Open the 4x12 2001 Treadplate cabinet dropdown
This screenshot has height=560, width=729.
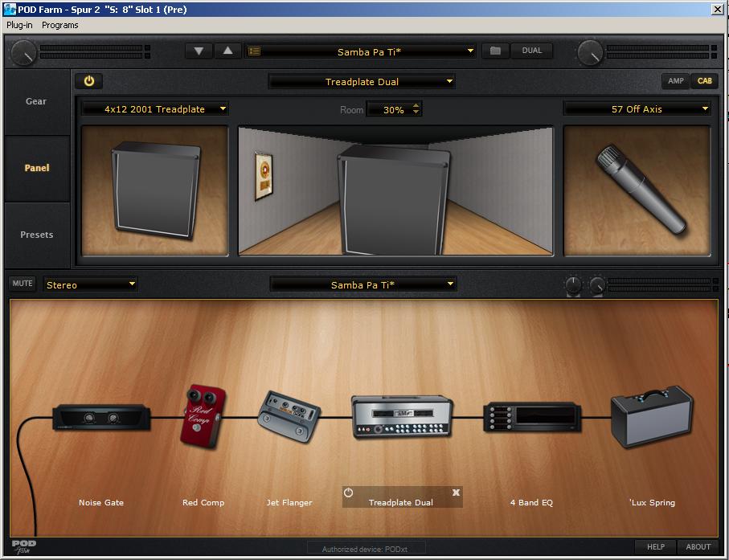[x=154, y=109]
